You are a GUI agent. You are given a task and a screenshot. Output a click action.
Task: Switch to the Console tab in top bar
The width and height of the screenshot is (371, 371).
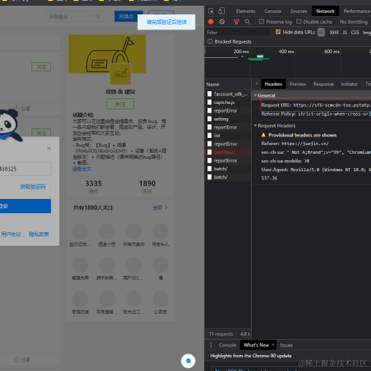[273, 11]
